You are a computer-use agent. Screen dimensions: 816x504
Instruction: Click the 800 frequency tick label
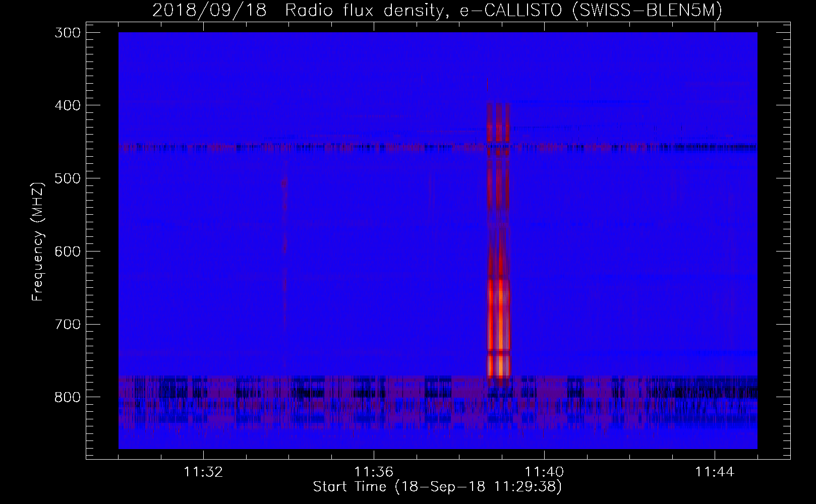coord(67,397)
